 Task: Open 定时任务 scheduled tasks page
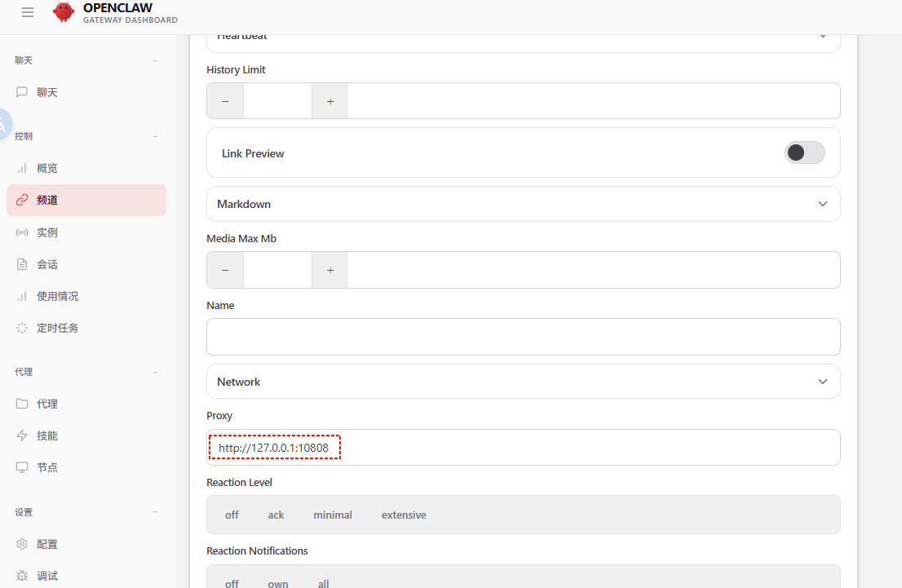pos(57,328)
